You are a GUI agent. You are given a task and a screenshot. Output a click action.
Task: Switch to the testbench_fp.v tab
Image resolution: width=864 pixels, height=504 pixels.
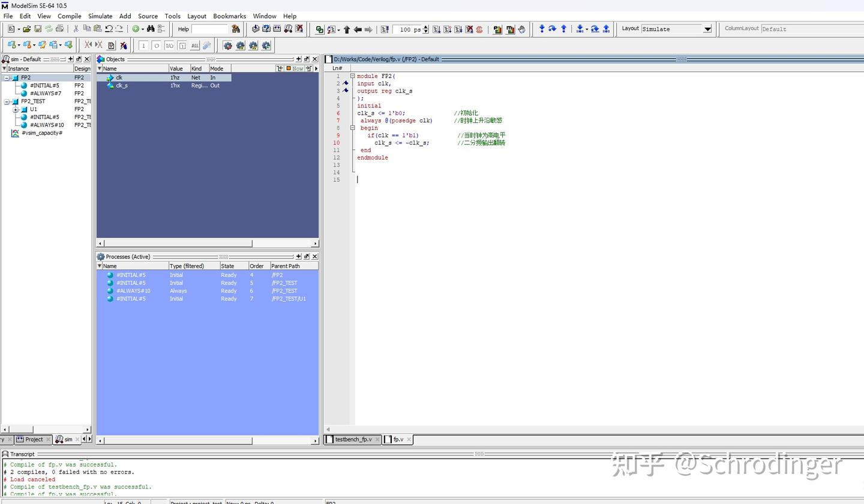(352, 439)
